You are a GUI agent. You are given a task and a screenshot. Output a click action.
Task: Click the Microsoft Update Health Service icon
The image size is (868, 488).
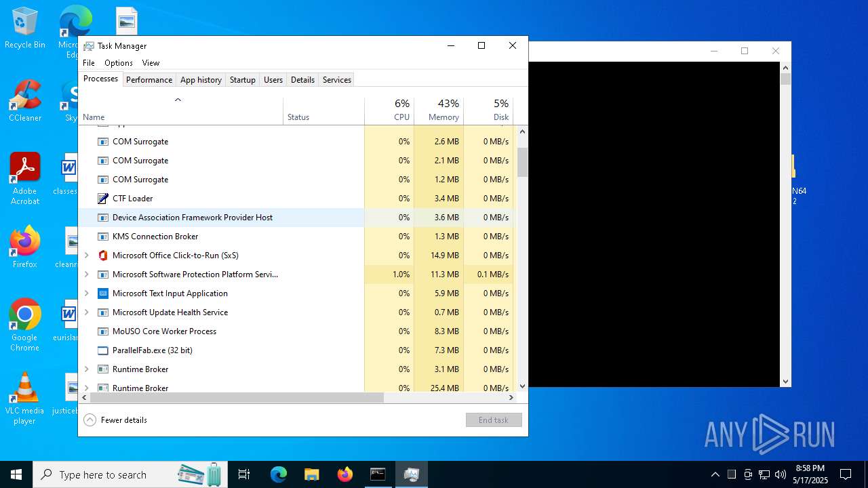103,312
